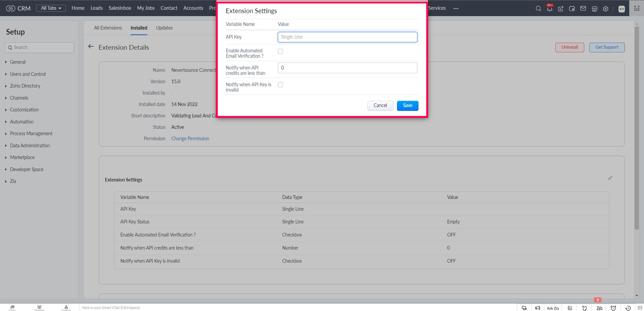Open the All Tabs dropdown
This screenshot has width=644, height=311.
point(51,8)
